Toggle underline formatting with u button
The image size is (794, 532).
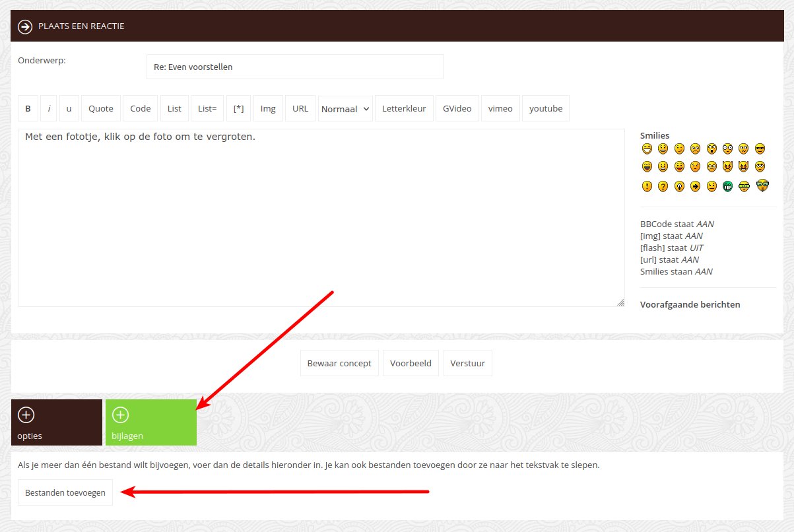point(69,109)
